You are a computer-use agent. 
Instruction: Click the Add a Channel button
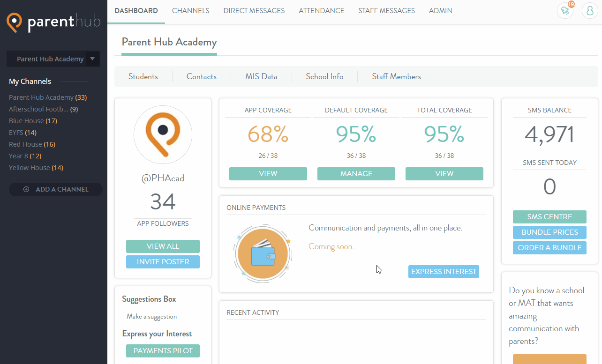click(x=56, y=189)
